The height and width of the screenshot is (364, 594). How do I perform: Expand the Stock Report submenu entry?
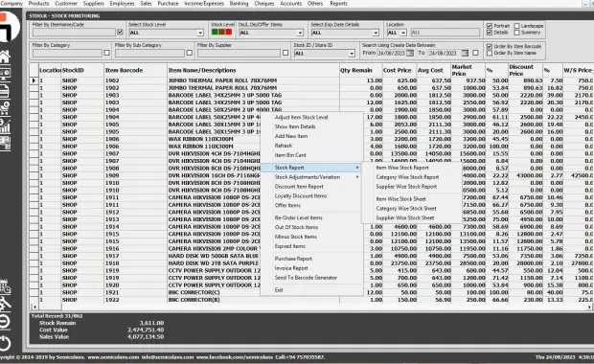point(311,168)
